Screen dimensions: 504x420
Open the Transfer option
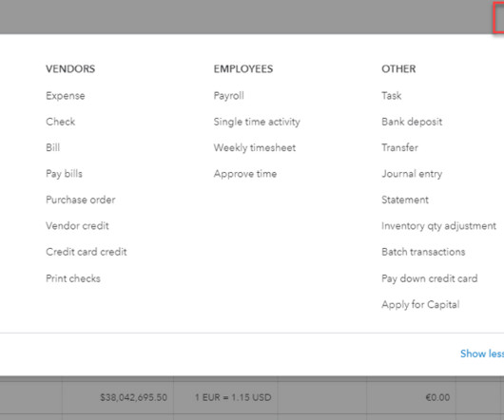[399, 147]
